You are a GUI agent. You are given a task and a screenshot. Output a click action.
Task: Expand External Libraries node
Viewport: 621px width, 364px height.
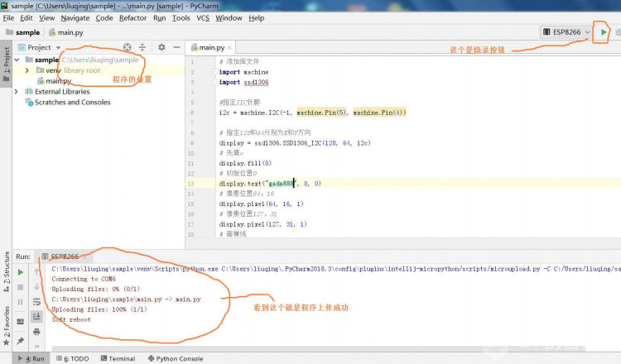point(17,91)
